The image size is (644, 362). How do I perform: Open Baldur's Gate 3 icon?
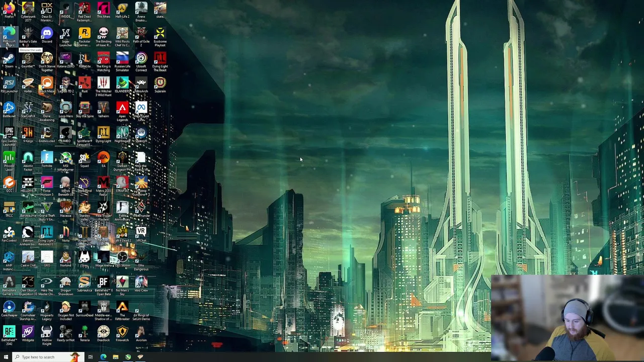click(x=28, y=37)
